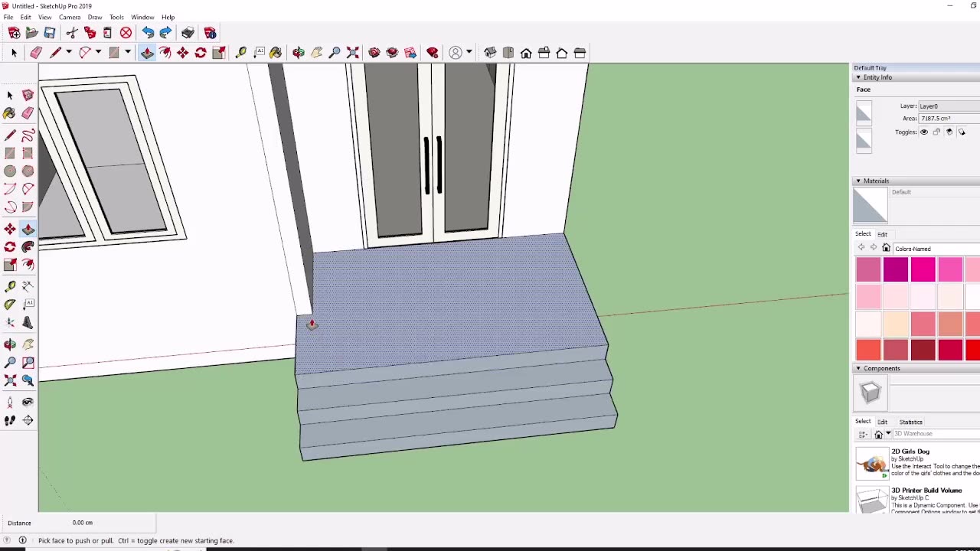Image resolution: width=980 pixels, height=551 pixels.
Task: Toggle the lock icon in Entity Info
Action: pyautogui.click(x=936, y=132)
